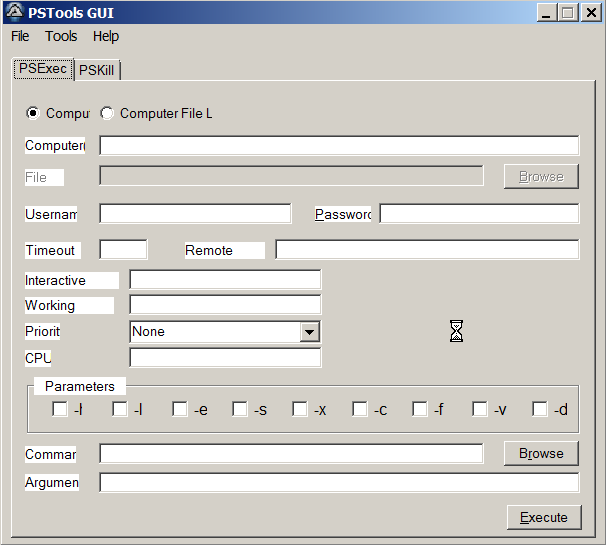606x545 pixels.
Task: Check the -c parameter checkbox
Action: [x=360, y=409]
